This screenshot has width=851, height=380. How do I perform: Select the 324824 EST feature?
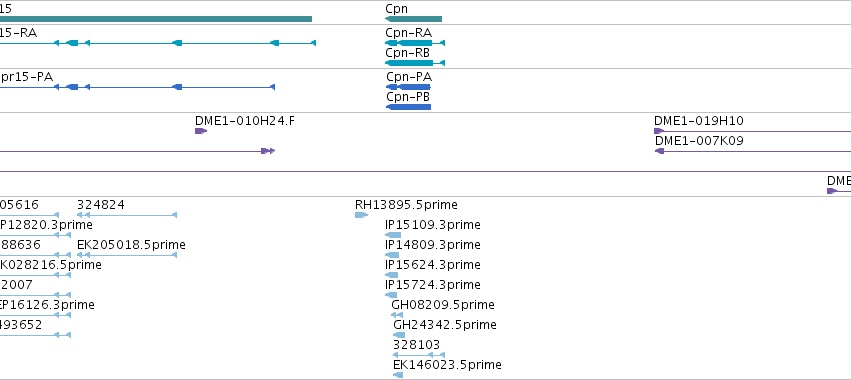coord(127,215)
